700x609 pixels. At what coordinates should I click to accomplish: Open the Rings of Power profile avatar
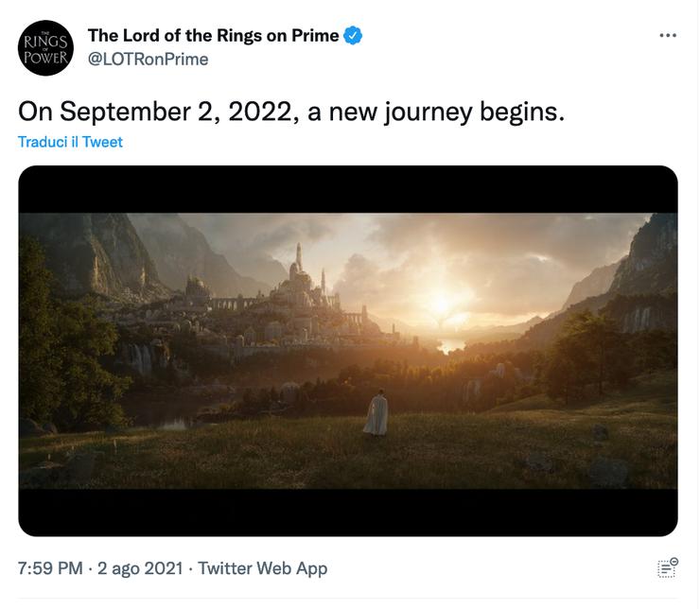(45, 47)
